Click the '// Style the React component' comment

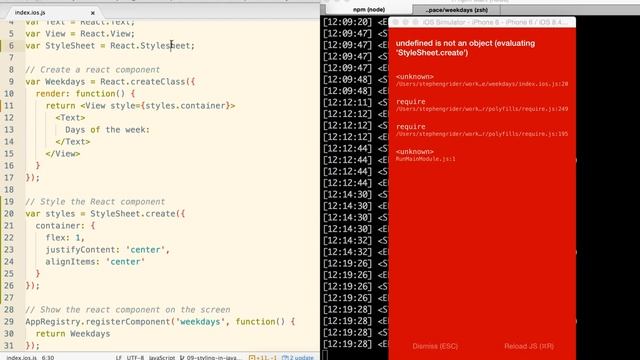(95, 202)
